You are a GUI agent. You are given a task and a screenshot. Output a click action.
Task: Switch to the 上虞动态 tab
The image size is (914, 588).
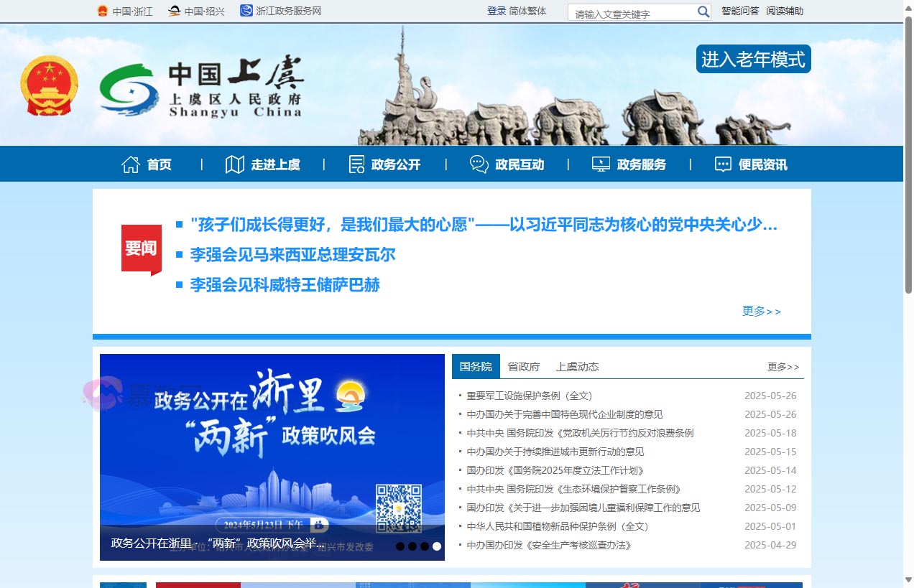[576, 366]
